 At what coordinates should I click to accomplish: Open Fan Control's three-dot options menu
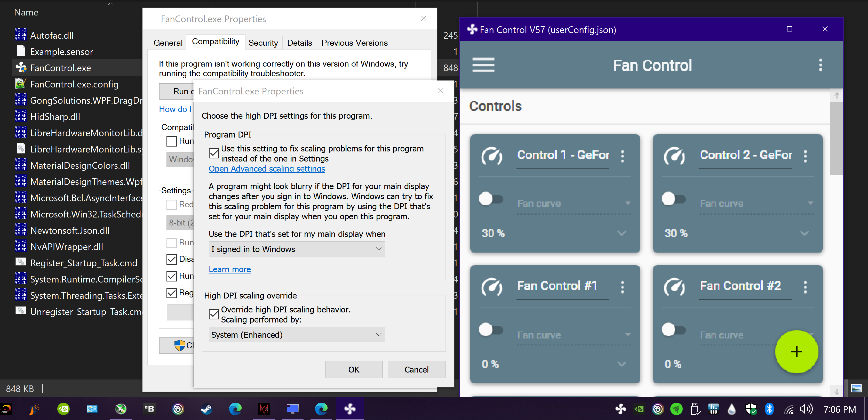[x=821, y=65]
